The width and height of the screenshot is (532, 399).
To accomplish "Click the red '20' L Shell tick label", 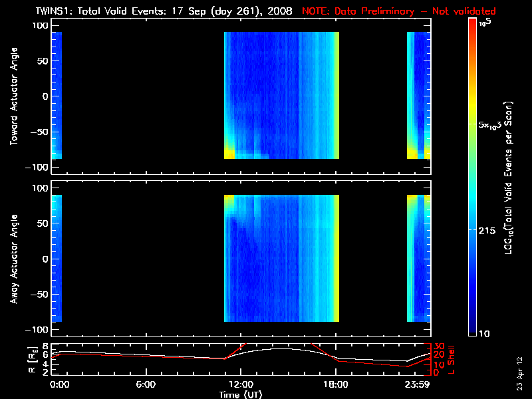I will (439, 354).
